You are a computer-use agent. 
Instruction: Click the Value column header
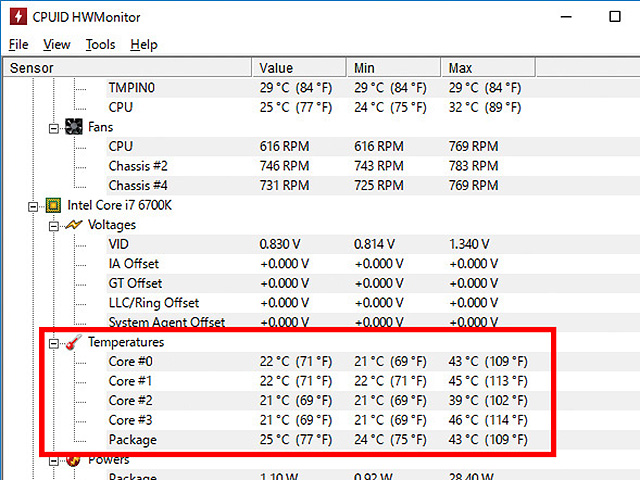click(x=299, y=68)
